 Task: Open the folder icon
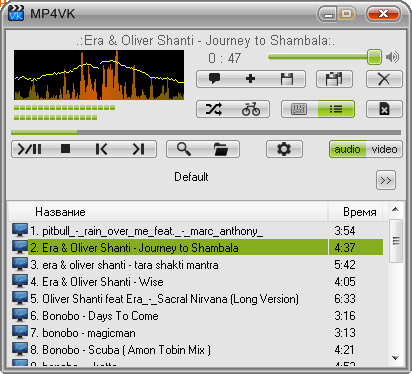[221, 149]
